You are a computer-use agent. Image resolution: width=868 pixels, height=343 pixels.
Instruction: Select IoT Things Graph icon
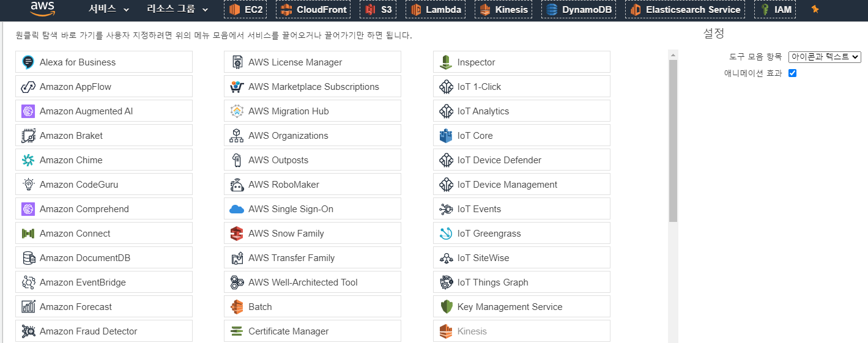point(446,282)
